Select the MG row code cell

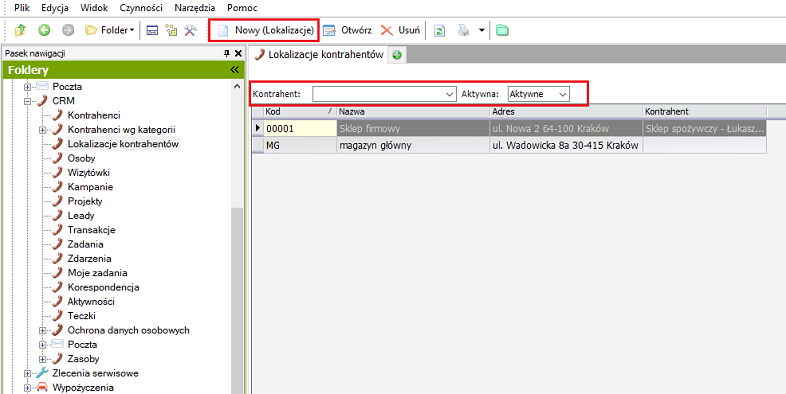point(300,145)
